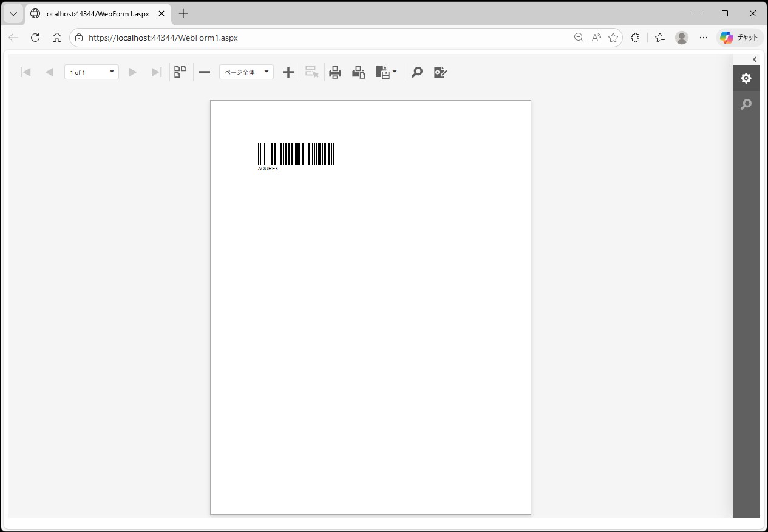Click the edit report icon in toolbar
The image size is (768, 532).
(x=440, y=73)
